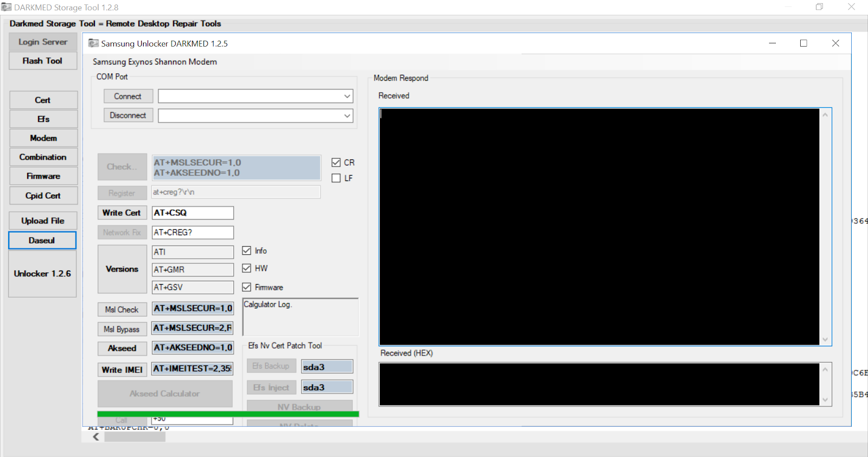Click the AT+IMEITEST command field
Image resolution: width=868 pixels, height=457 pixels.
pyautogui.click(x=193, y=369)
